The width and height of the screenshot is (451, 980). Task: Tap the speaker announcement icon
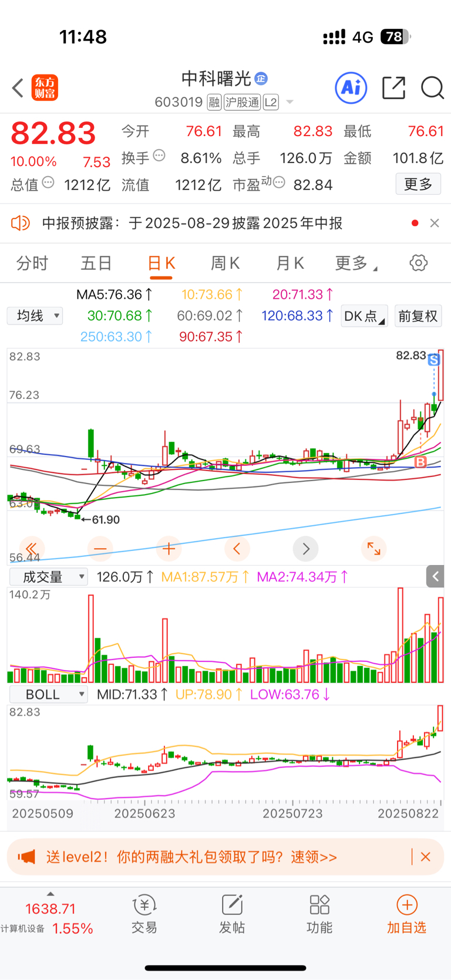[21, 223]
